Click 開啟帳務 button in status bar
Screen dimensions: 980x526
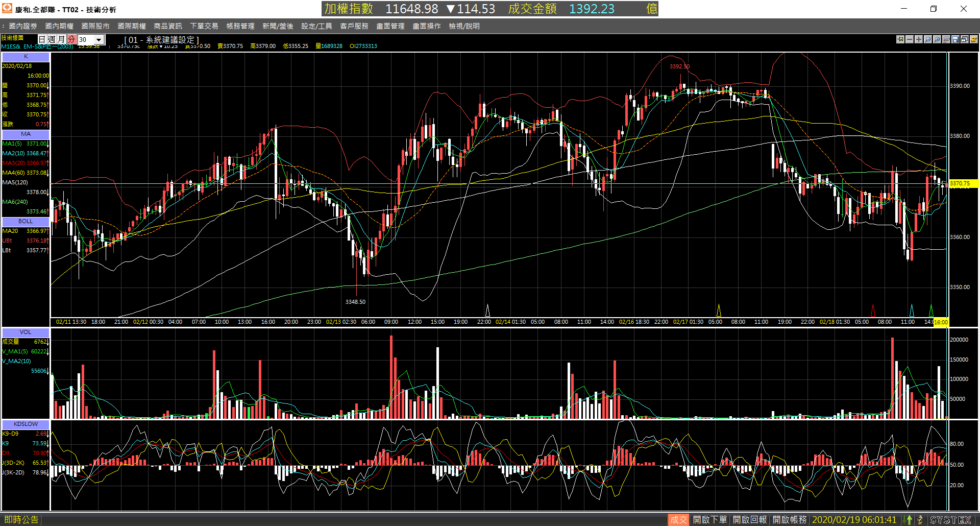pos(790,520)
